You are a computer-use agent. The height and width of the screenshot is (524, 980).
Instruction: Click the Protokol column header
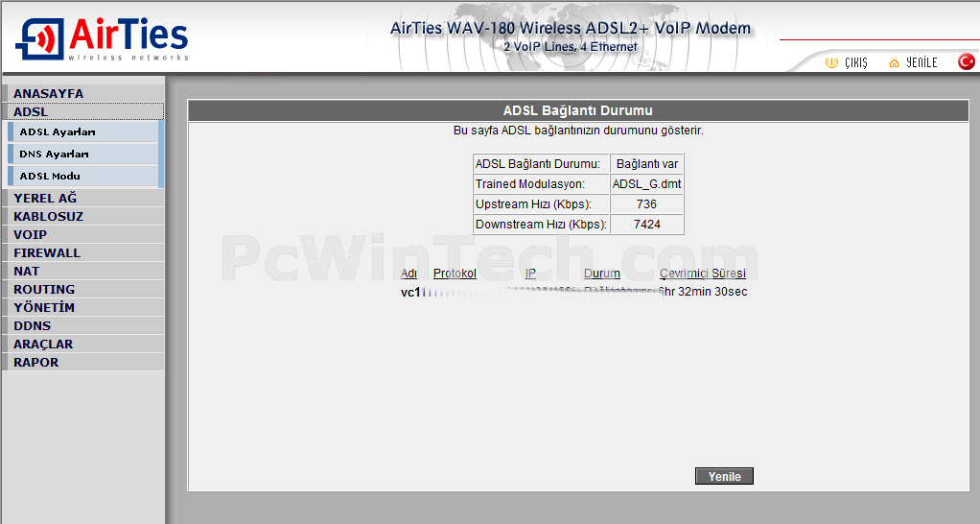click(455, 274)
